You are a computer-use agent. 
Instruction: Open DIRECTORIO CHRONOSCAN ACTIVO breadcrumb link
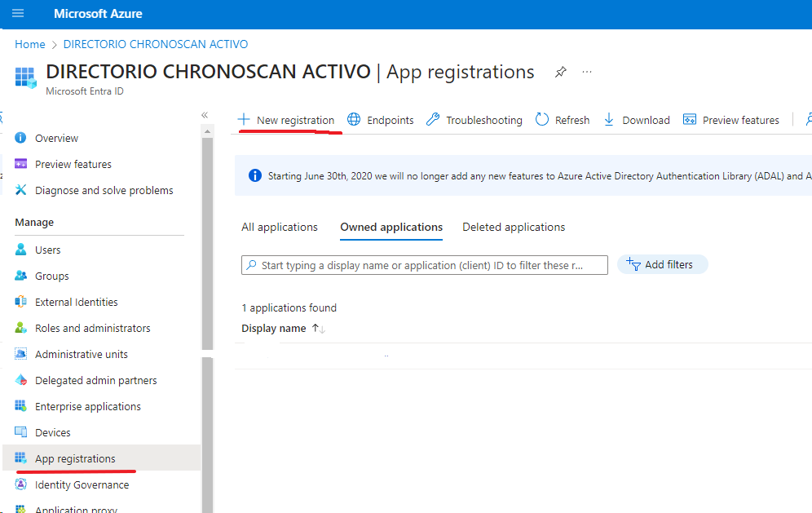click(156, 45)
